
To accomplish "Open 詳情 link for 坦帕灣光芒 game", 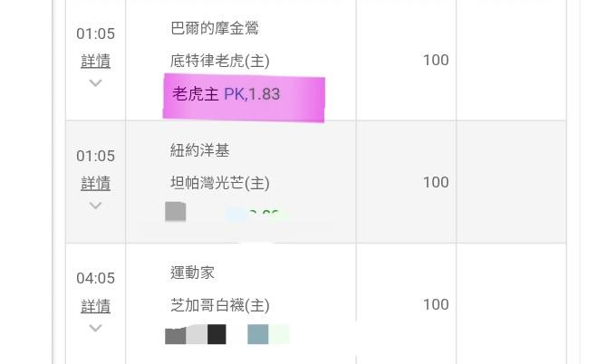I will [95, 183].
